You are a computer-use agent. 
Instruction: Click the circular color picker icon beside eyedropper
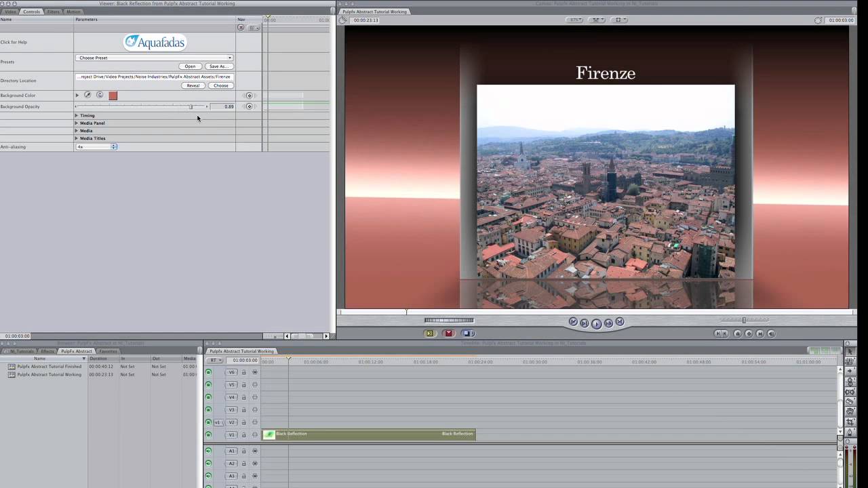point(100,95)
